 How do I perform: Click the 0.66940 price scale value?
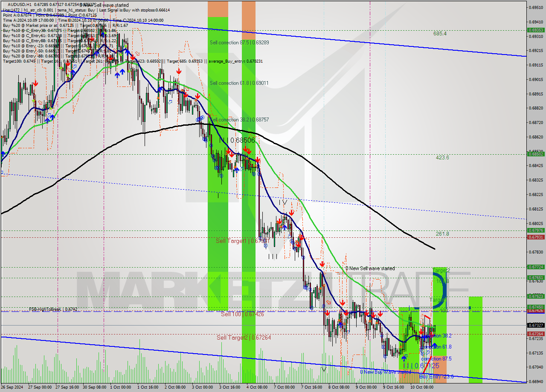[535, 382]
